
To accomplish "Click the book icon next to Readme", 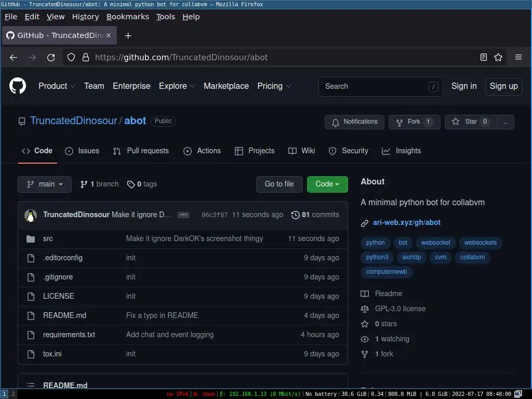I will (365, 294).
